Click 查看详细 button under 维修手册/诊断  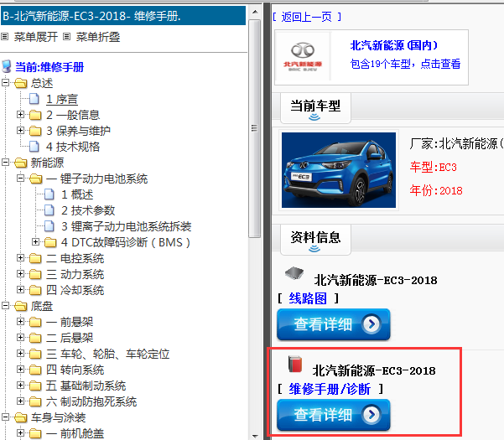333,415
